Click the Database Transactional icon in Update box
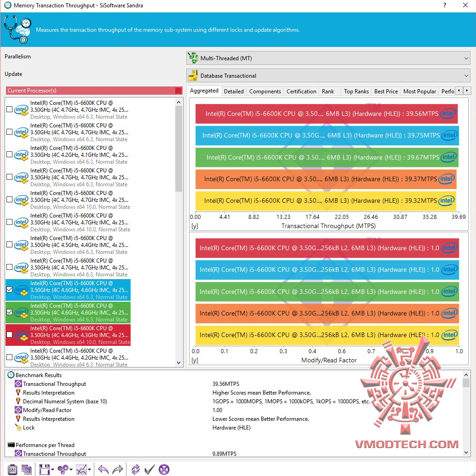Screen dimensions: 476x476 click(193, 75)
